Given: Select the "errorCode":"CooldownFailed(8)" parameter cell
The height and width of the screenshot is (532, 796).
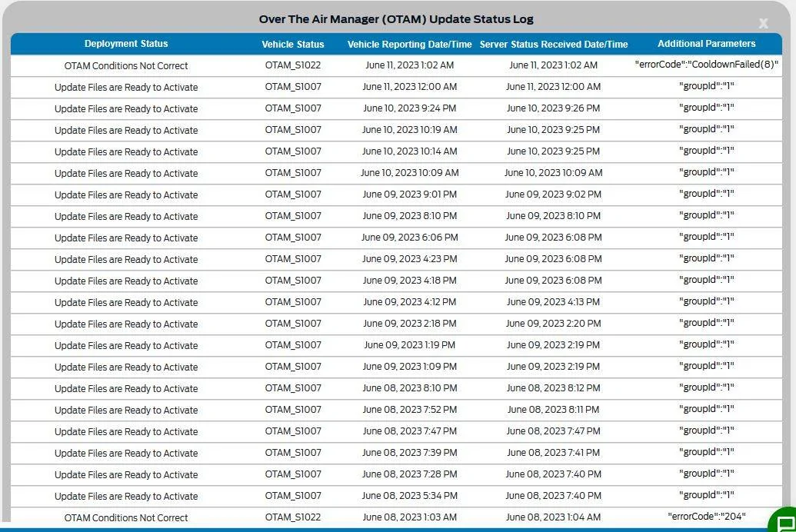Looking at the screenshot, I should coord(707,65).
